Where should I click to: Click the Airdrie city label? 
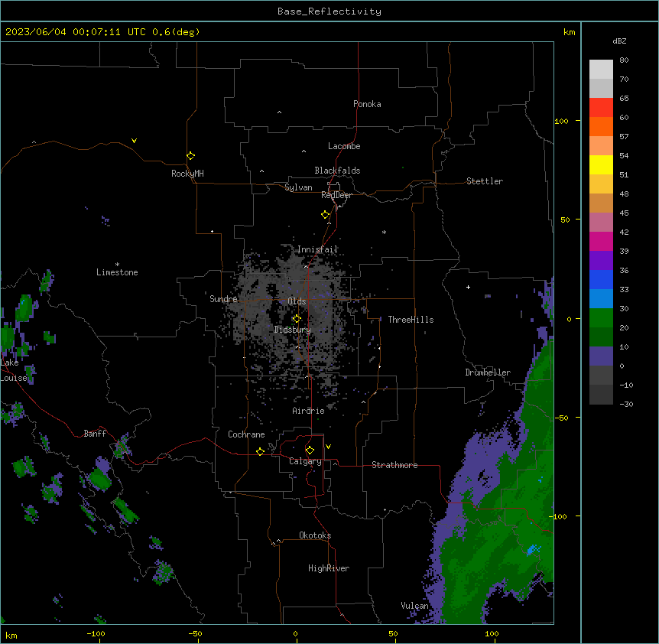click(308, 411)
